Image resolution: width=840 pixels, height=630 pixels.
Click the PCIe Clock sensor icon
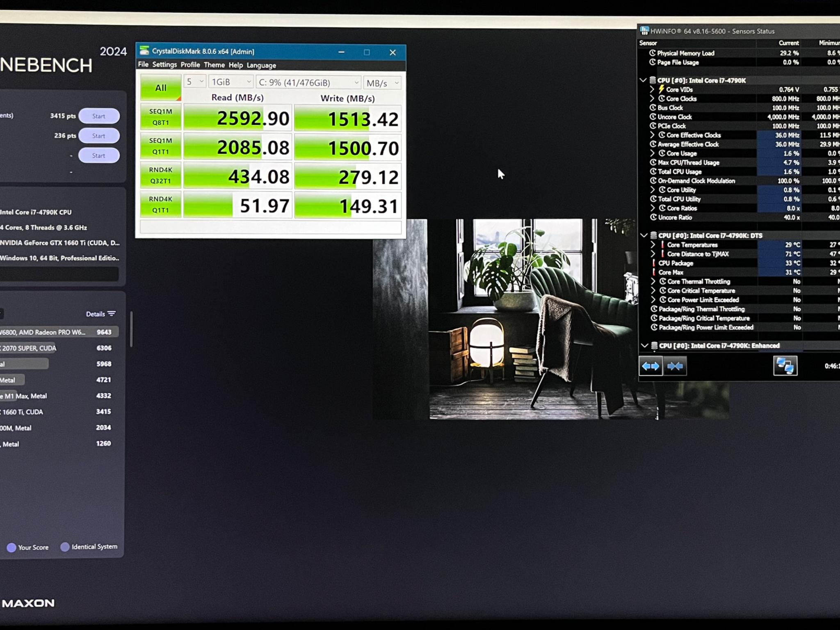pos(653,126)
